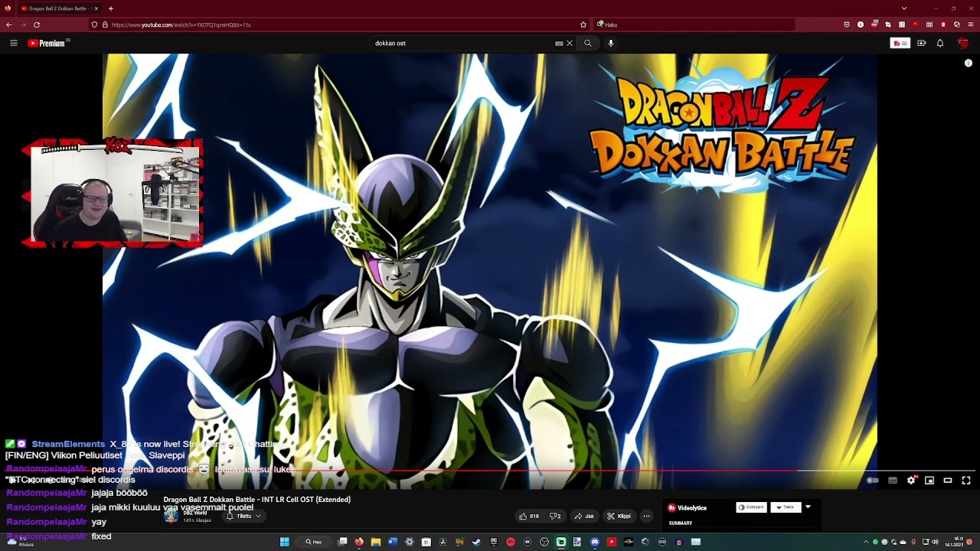
Task: Clear the YouTube search text
Action: tap(569, 43)
